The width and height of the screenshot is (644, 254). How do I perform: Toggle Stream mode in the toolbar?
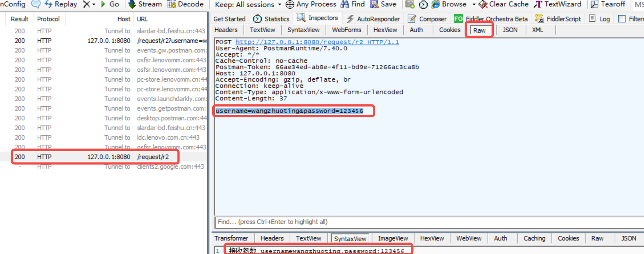click(145, 4)
